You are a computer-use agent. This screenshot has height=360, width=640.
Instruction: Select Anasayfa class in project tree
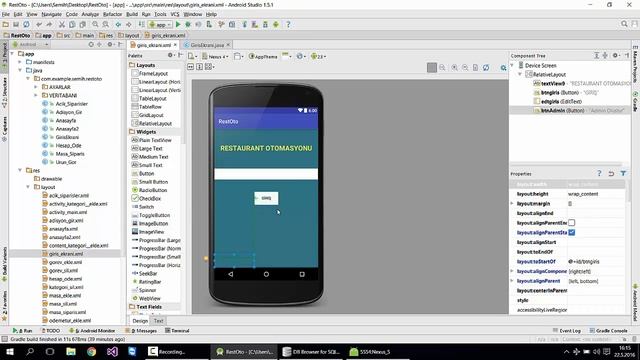66,120
